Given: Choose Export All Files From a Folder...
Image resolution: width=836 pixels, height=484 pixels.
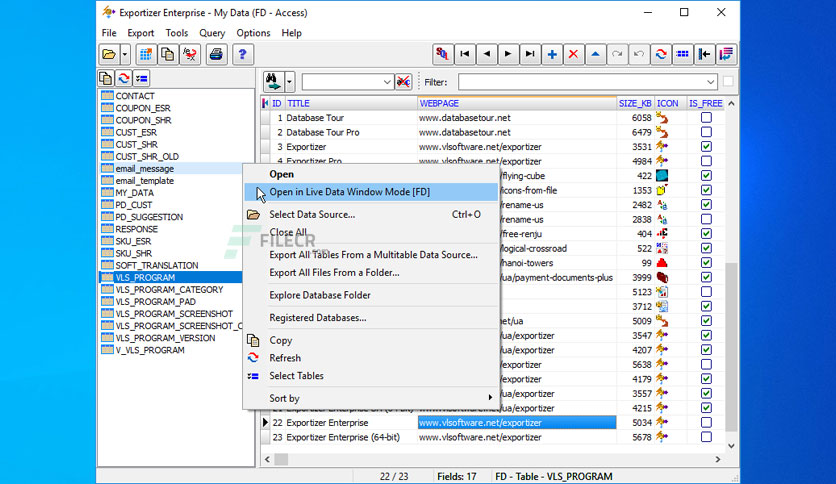Looking at the screenshot, I should pyautogui.click(x=371, y=272).
